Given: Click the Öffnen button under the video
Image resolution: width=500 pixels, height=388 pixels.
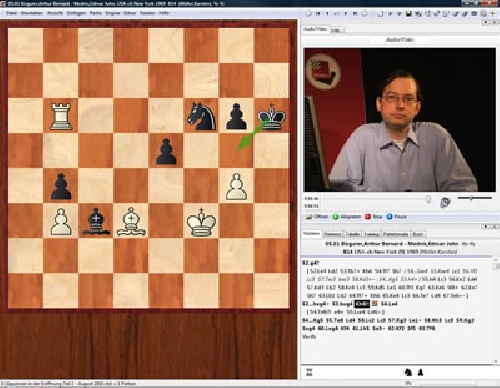Looking at the screenshot, I should [x=317, y=217].
